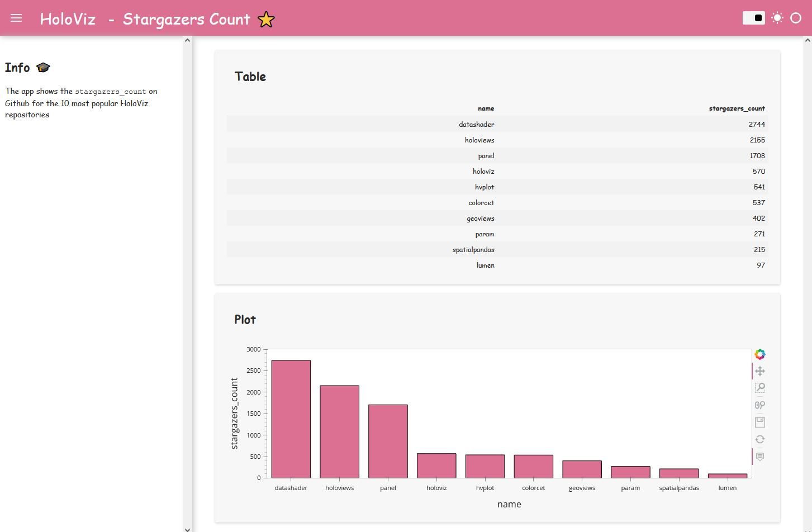Image resolution: width=812 pixels, height=532 pixels.
Task: Click the 537 stargazers count cell
Action: tap(758, 202)
